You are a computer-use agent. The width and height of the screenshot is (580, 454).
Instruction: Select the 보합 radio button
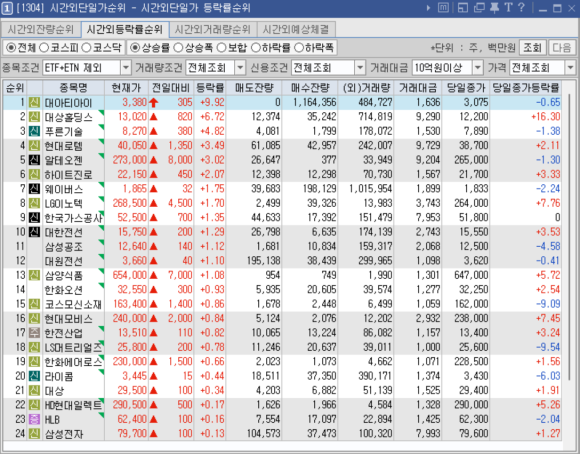coord(222,47)
